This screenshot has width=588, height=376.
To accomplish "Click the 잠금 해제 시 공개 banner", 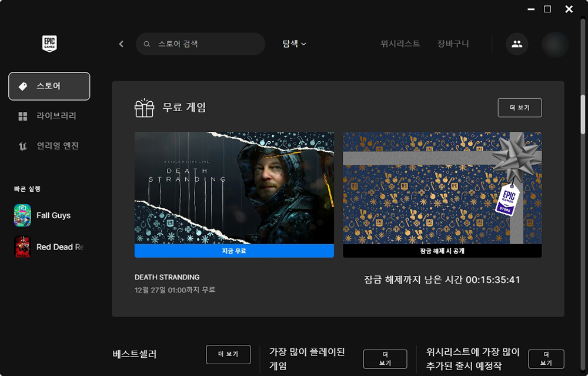I will [x=442, y=251].
